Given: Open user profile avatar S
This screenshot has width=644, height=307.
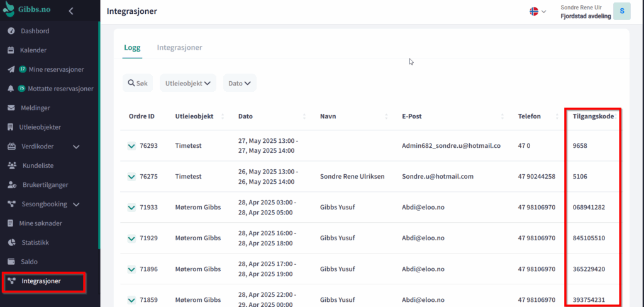Looking at the screenshot, I should click(x=621, y=11).
